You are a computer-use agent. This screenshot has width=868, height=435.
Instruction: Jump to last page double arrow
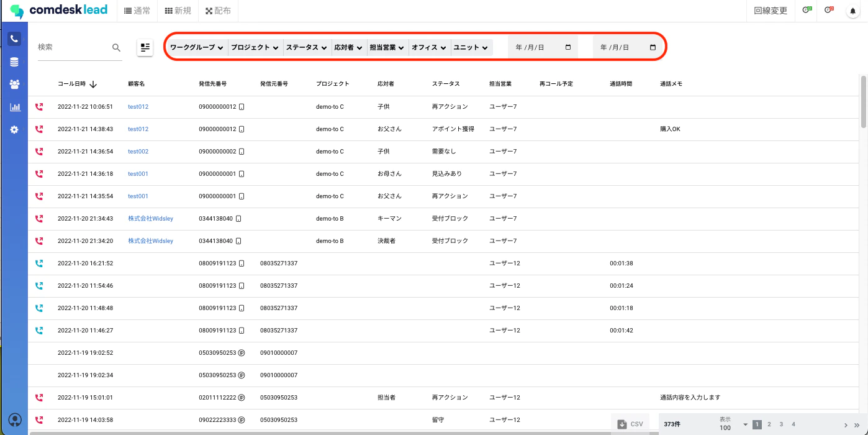[x=857, y=424]
